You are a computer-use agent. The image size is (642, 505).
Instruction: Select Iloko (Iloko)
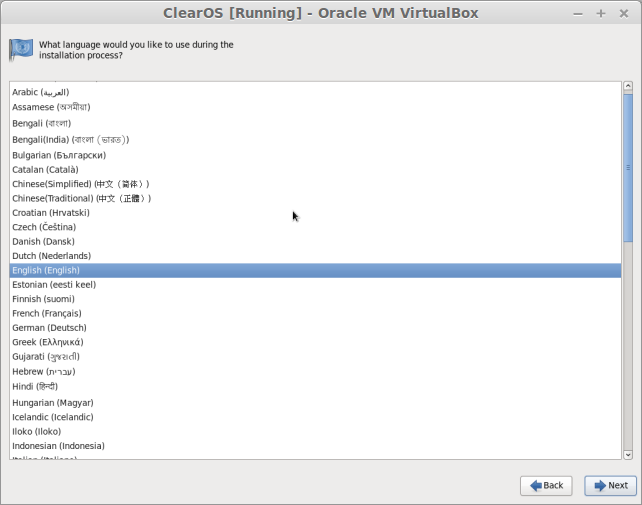(315, 431)
